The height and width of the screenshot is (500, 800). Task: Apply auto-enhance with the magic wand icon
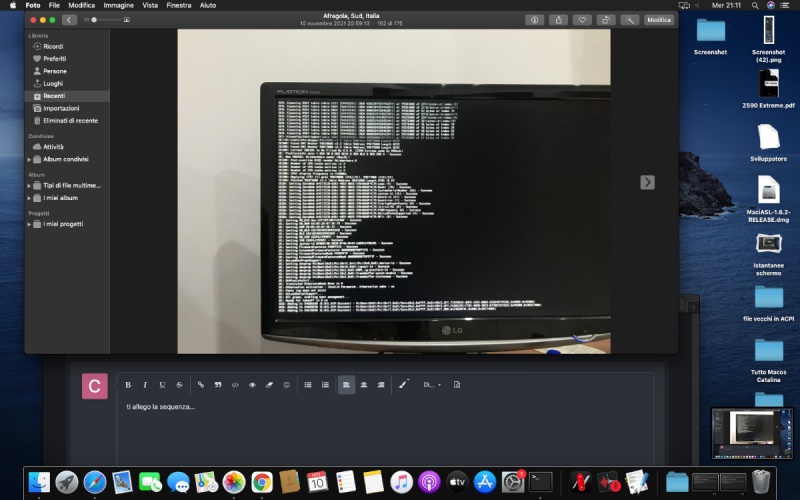630,20
